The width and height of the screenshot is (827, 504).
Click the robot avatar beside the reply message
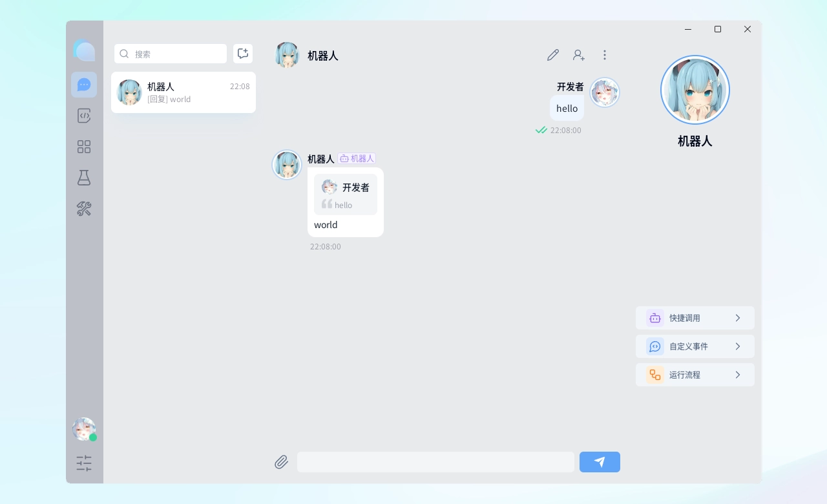[x=287, y=165]
